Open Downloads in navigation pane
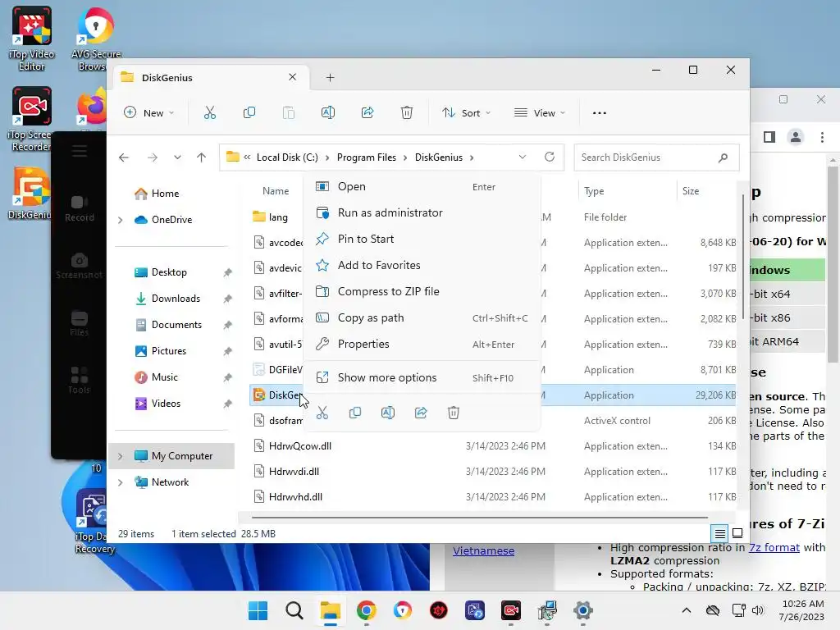840x630 pixels. tap(176, 299)
